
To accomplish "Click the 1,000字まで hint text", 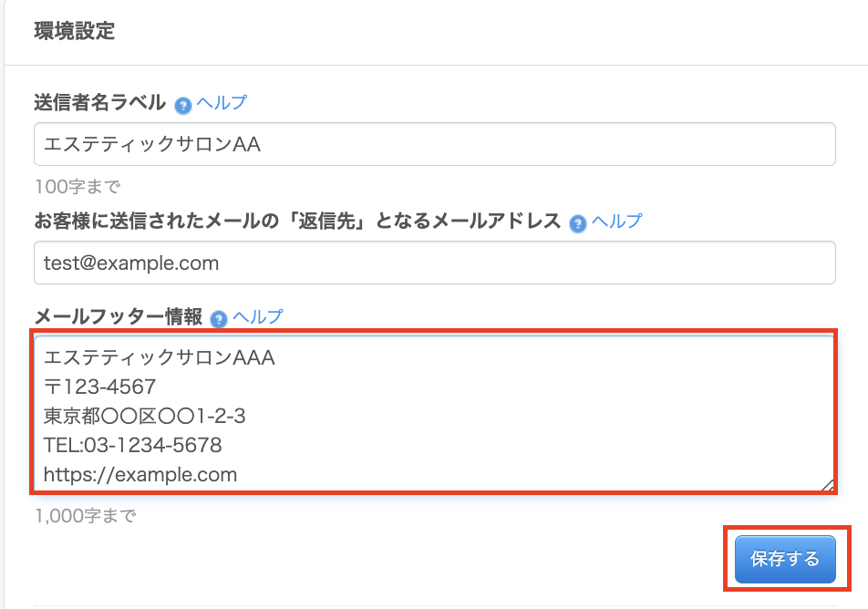I will 85,516.
